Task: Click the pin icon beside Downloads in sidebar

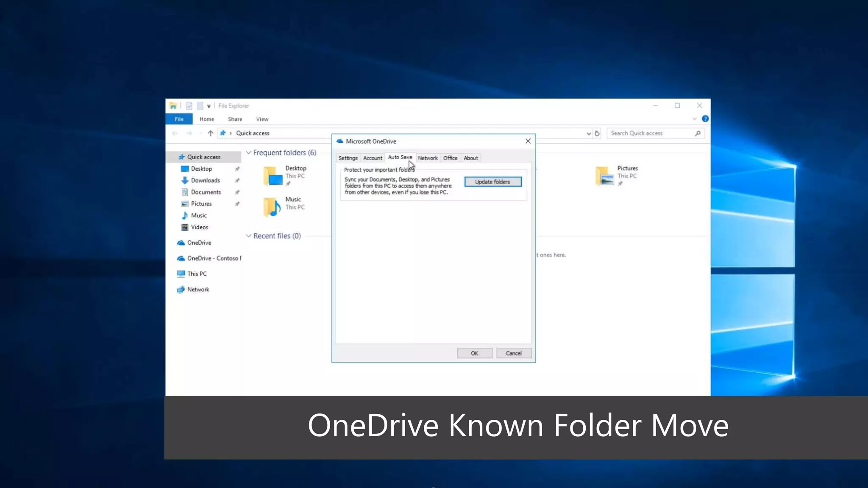Action: (237, 180)
